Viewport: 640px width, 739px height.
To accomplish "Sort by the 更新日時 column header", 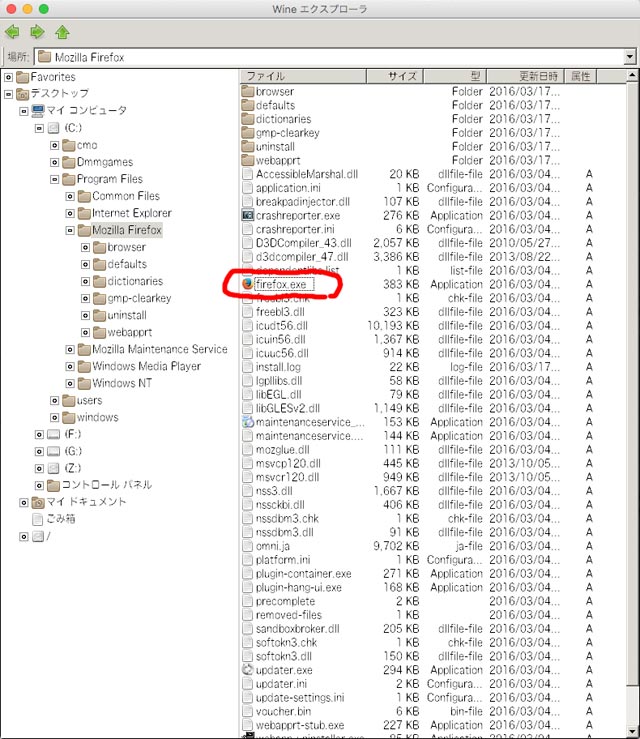I will pyautogui.click(x=525, y=76).
